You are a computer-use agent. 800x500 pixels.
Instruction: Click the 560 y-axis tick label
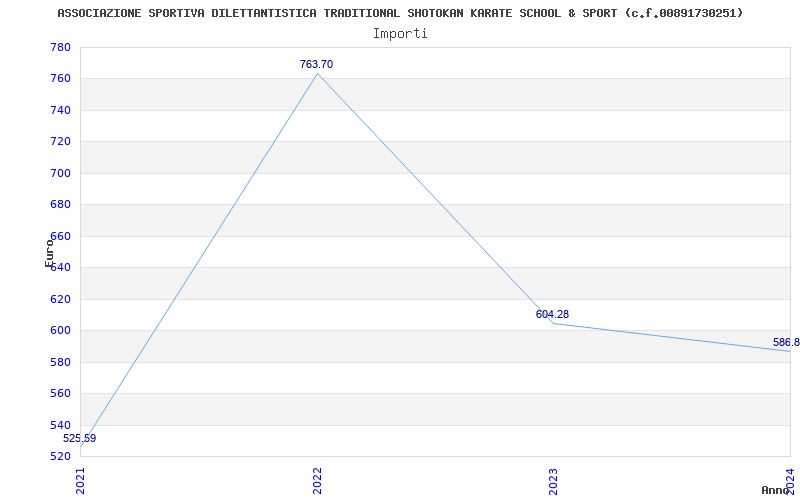click(x=60, y=394)
